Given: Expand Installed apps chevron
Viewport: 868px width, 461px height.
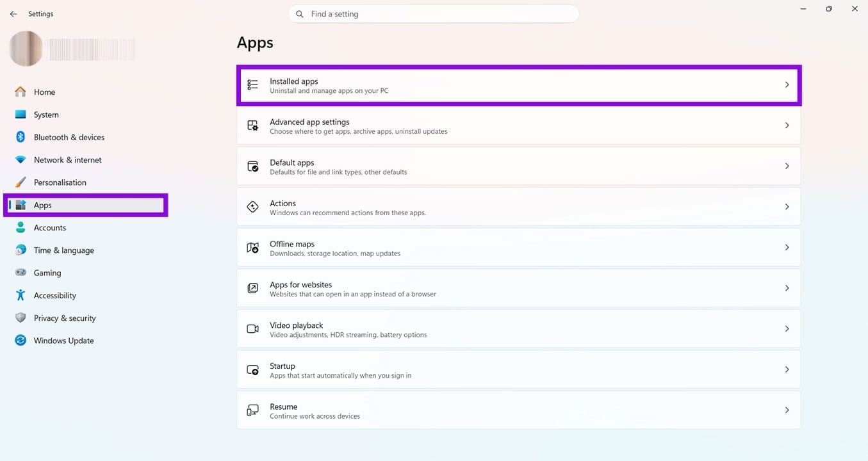Looking at the screenshot, I should (x=787, y=85).
